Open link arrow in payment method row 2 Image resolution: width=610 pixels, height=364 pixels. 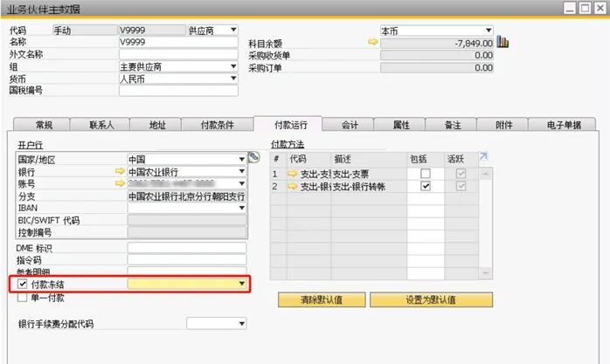pyautogui.click(x=292, y=187)
